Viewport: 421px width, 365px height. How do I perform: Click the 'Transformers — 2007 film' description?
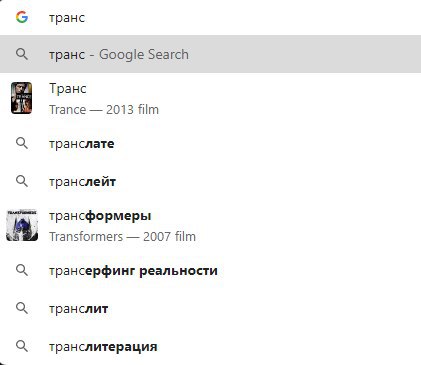pyautogui.click(x=122, y=237)
